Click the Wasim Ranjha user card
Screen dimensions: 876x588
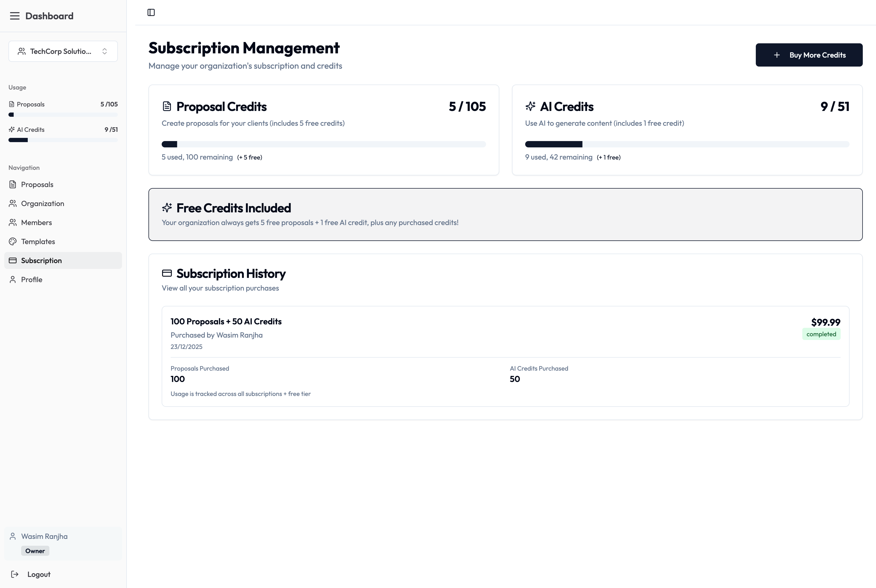click(63, 543)
